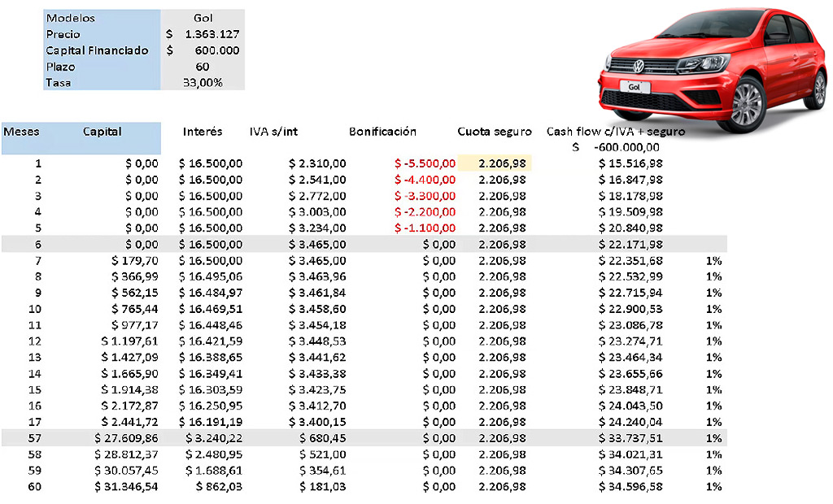Select the 'Modelos' label cell
Viewport: 833px width, 504px height.
click(x=71, y=18)
